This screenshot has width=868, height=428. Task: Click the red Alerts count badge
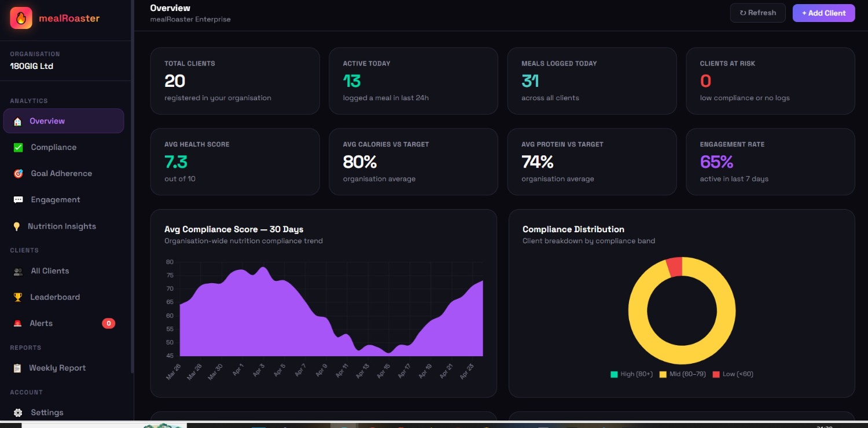click(108, 323)
